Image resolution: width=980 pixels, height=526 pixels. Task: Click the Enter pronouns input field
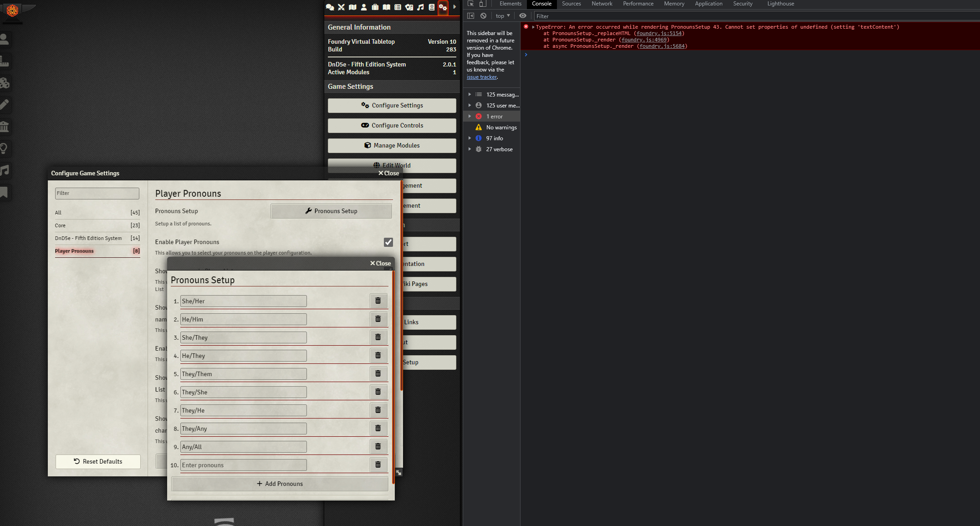[x=244, y=465]
